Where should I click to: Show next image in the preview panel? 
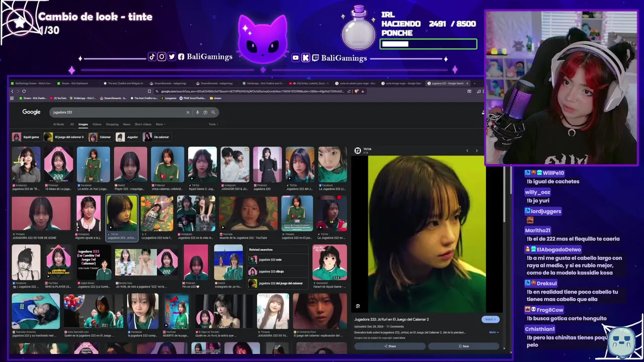(476, 150)
